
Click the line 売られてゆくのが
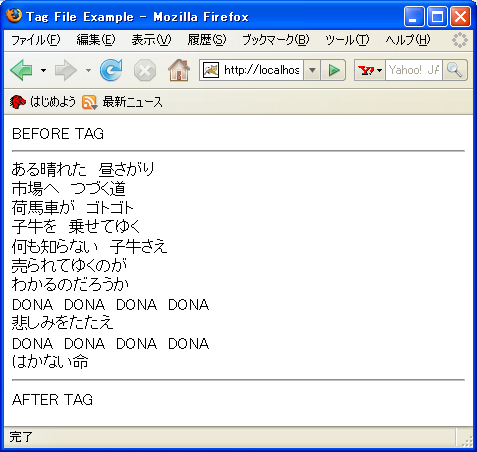69,266
